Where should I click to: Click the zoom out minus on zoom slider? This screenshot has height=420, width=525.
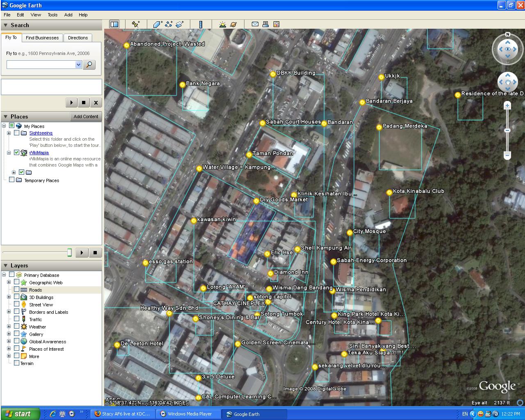pos(507,155)
